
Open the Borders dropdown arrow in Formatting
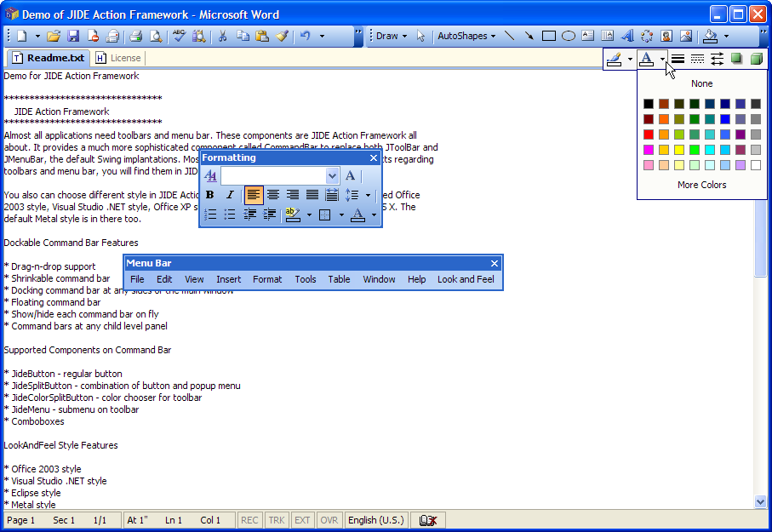(x=341, y=215)
